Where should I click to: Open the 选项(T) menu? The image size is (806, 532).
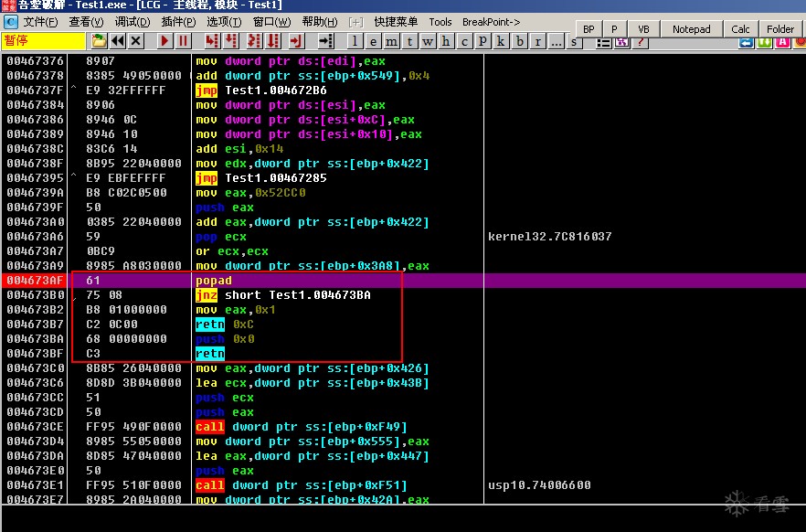point(224,22)
